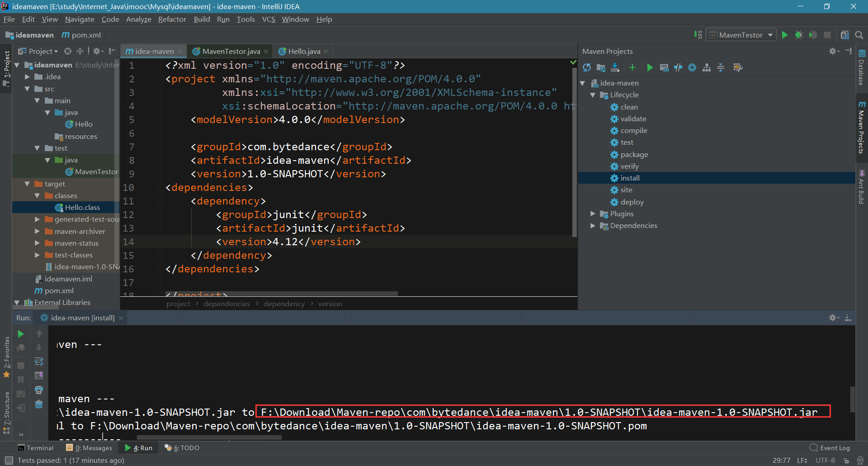Open Execute Maven Goal dialog
This screenshot has height=466, width=868.
[664, 67]
